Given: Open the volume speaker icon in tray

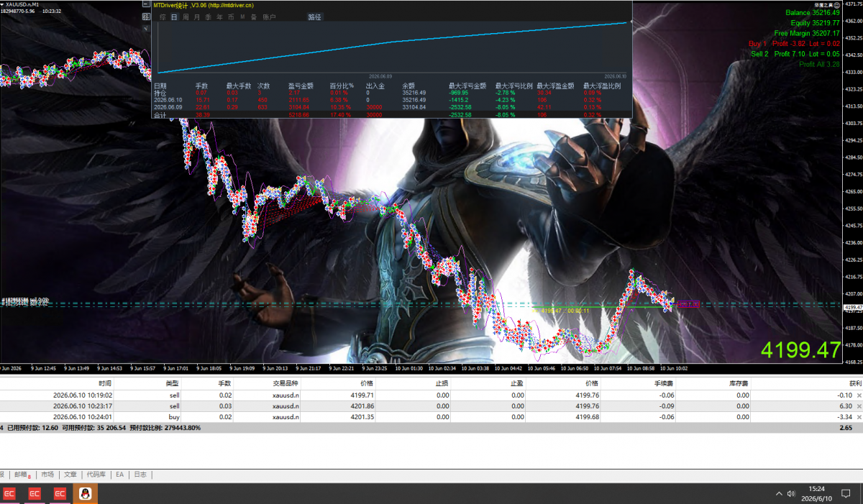Looking at the screenshot, I should (791, 494).
